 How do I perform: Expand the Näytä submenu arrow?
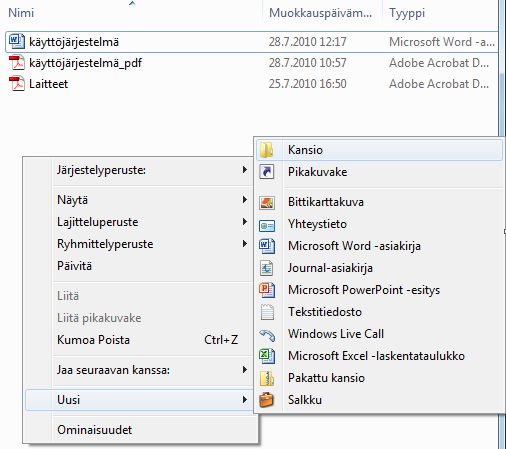[x=245, y=200]
